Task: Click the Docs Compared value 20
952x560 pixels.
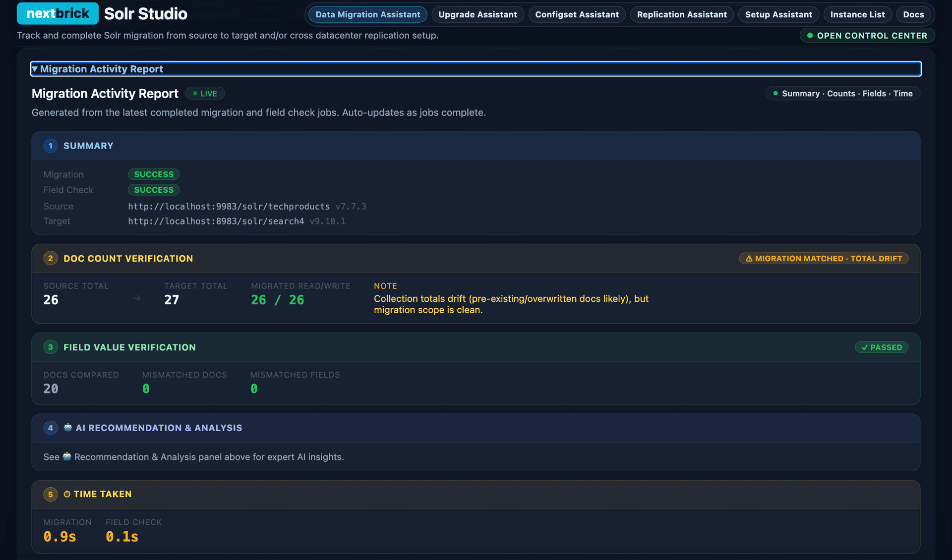Action: pyautogui.click(x=51, y=389)
